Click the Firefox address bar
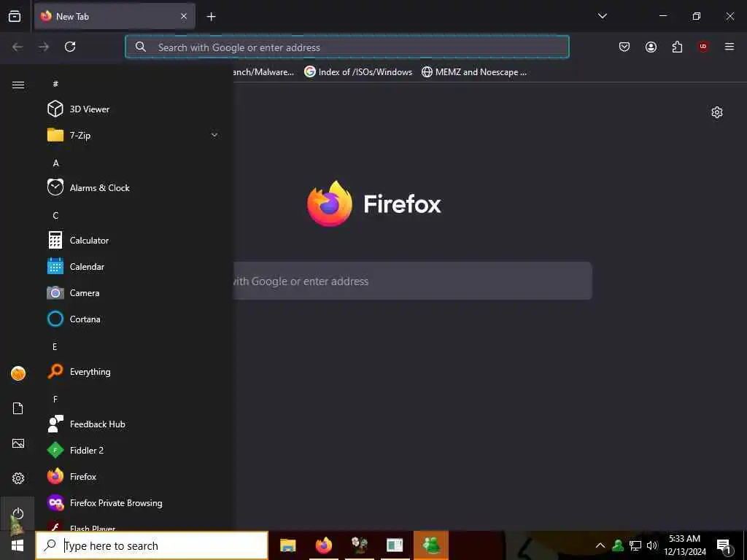747x560 pixels. [347, 47]
